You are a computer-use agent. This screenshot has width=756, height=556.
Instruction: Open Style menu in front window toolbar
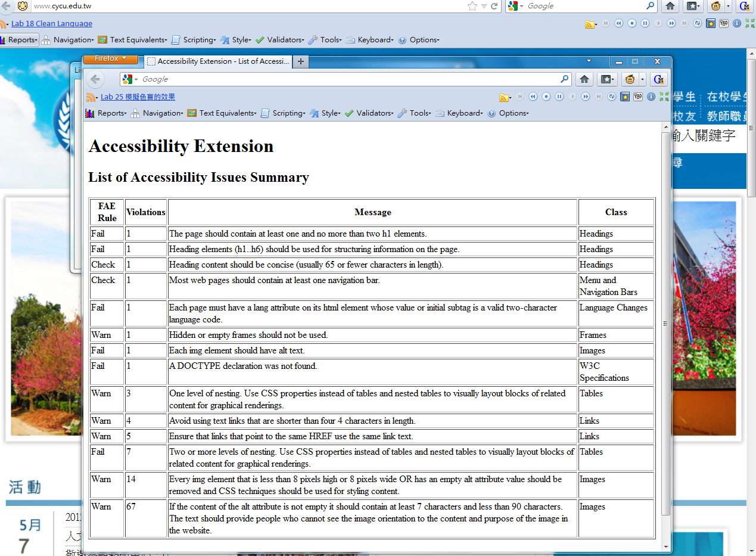pos(325,113)
